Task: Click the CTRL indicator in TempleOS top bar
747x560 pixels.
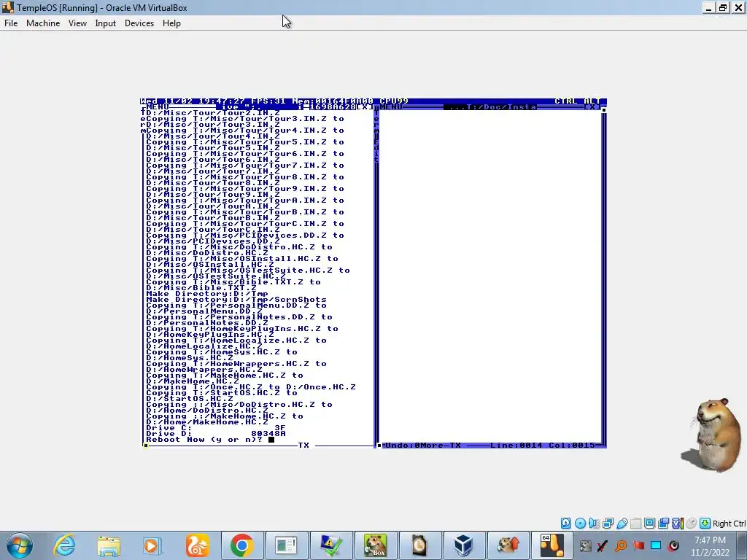Action: [x=566, y=101]
